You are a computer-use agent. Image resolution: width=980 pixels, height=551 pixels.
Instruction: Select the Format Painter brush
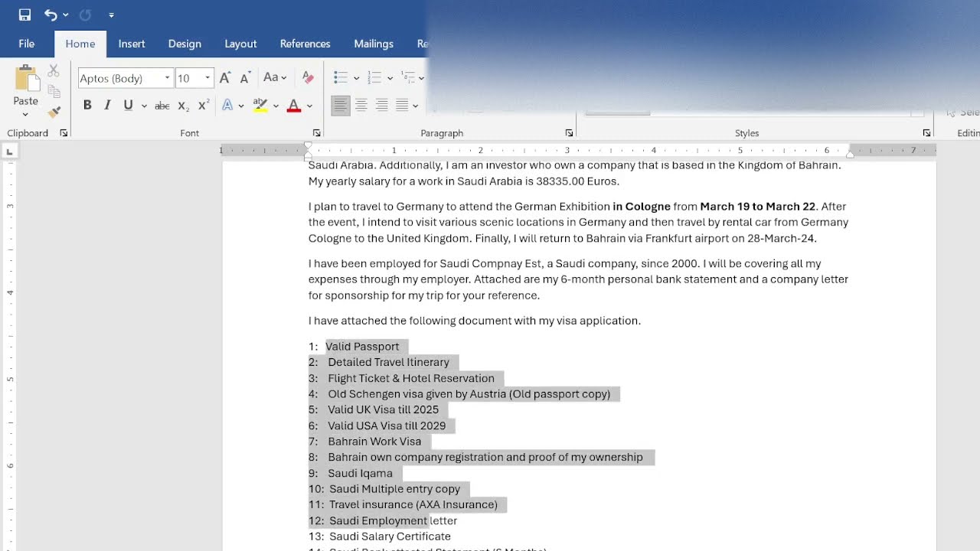point(54,112)
